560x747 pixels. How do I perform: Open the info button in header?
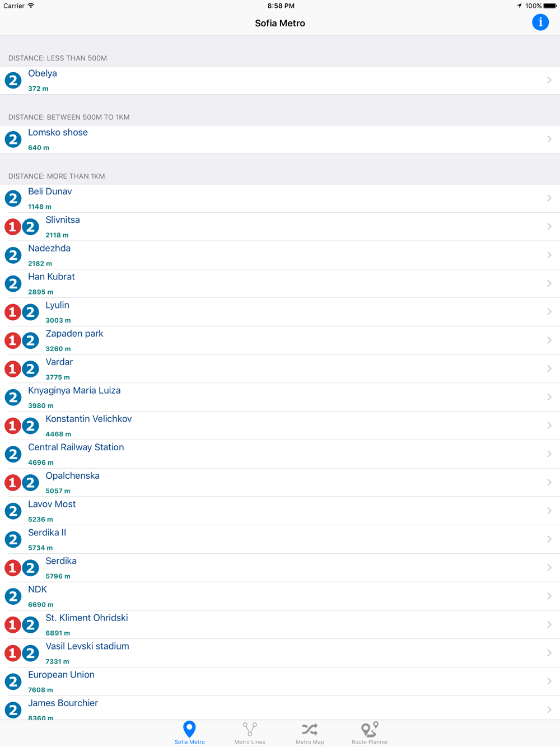(540, 22)
